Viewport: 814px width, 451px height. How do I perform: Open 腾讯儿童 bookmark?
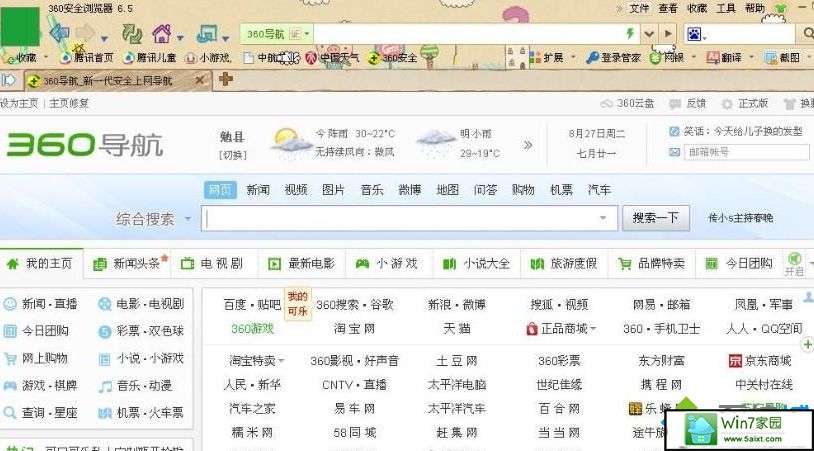pos(150,58)
